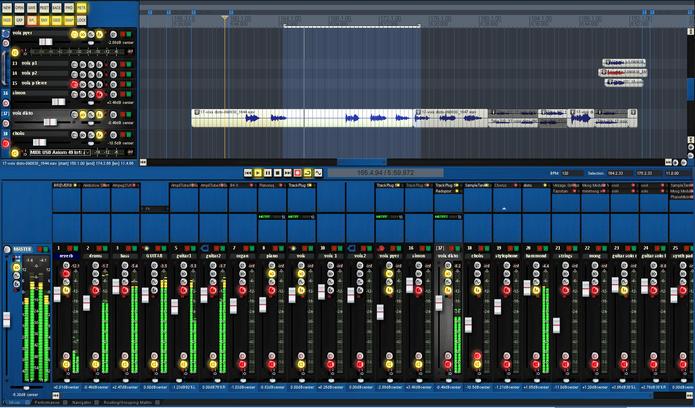This screenshot has width=695, height=408.
Task: Click the BPM tempo field
Action: (x=570, y=173)
